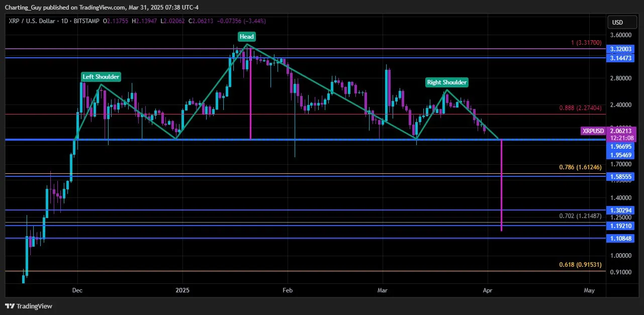The height and width of the screenshot is (315, 644).
Task: Select the Head pattern label
Action: click(x=246, y=36)
